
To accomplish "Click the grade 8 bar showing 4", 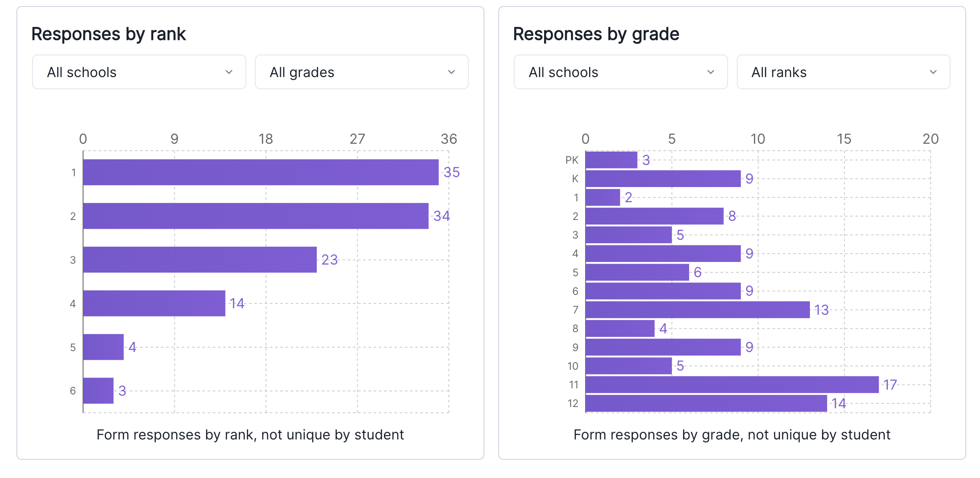I will (620, 328).
